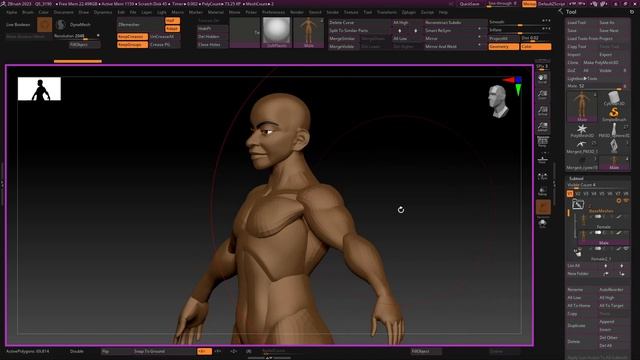
Task: Click the ZRemesher button
Action: click(140, 24)
